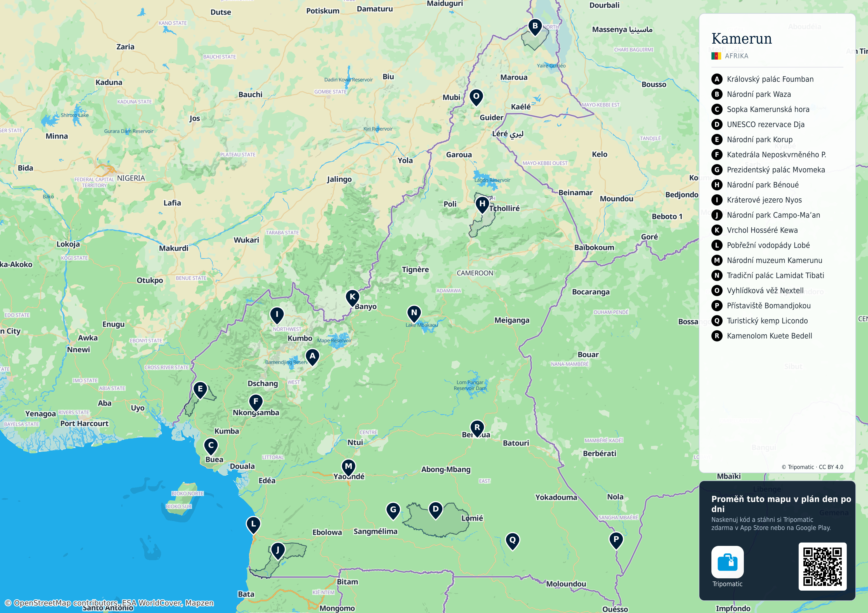Click the Tripomatic CC BY 4.0 credit
The width and height of the screenshot is (868, 613).
pos(812,467)
